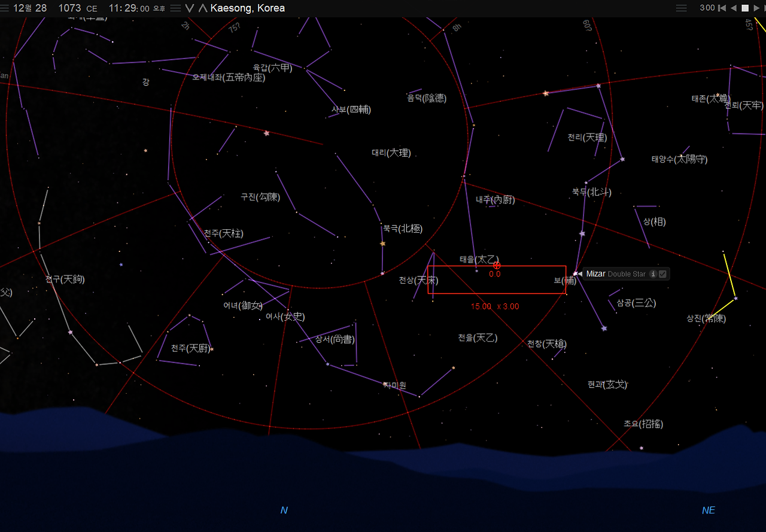
Task: Select the 상서(尙書) label
Action: [x=335, y=339]
